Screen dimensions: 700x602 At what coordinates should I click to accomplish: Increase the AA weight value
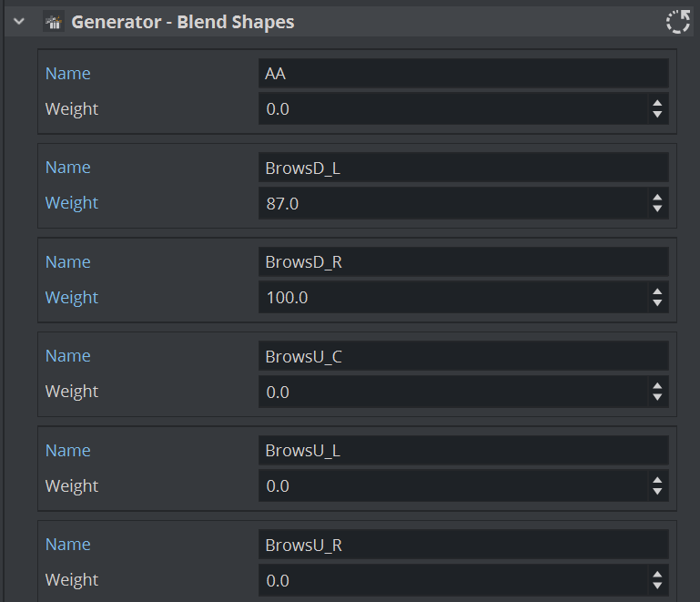coord(657,104)
